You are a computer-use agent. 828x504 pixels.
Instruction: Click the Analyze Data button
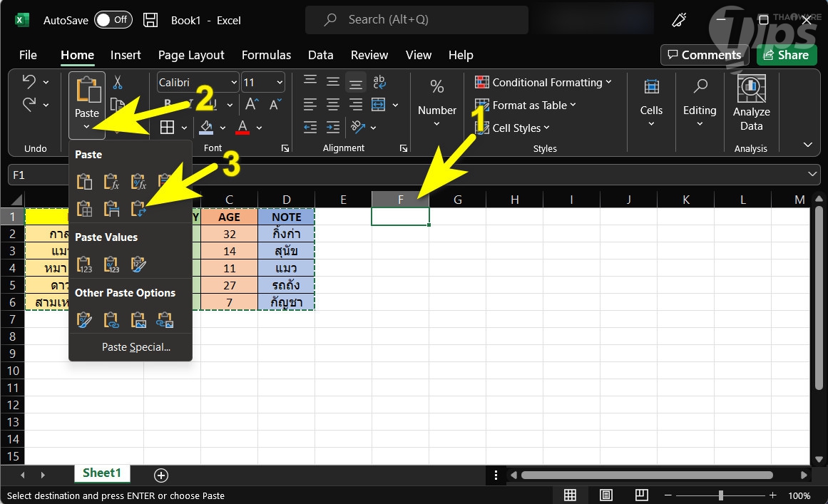pyautogui.click(x=751, y=103)
